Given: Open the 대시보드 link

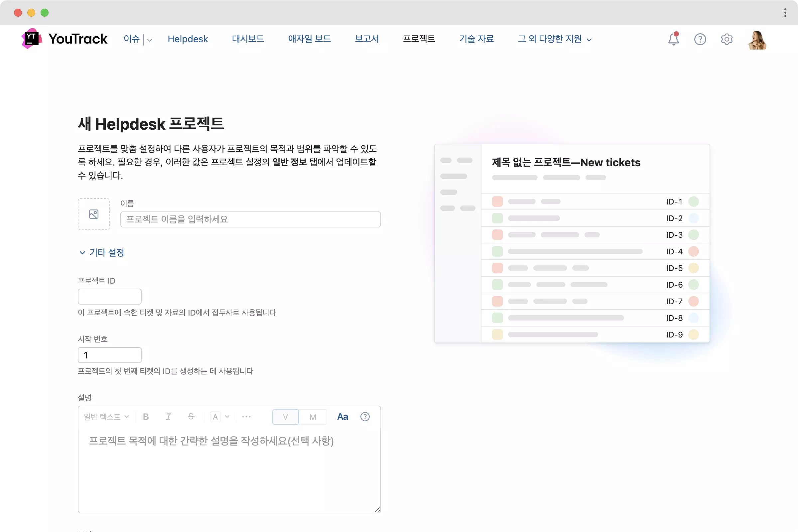Looking at the screenshot, I should pyautogui.click(x=248, y=39).
